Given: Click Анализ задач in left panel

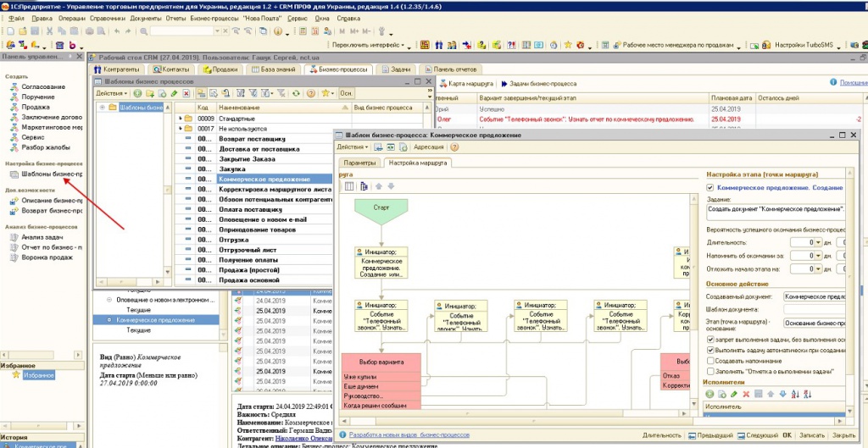Looking at the screenshot, I should (x=42, y=237).
